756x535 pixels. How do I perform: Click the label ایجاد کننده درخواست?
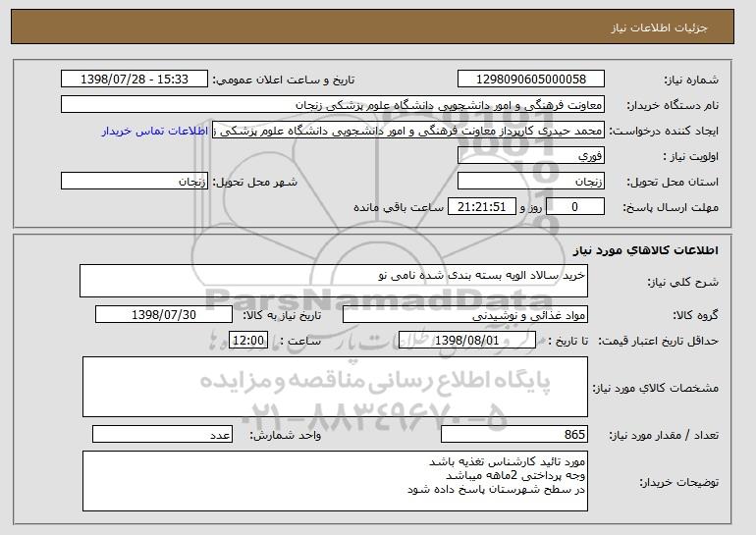coord(664,131)
